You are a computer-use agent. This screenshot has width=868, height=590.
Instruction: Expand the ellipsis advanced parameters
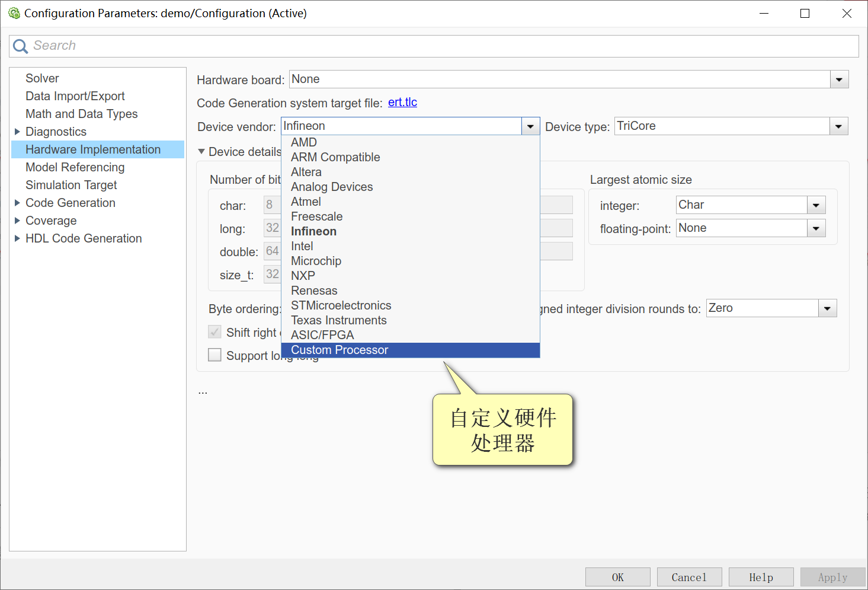click(x=203, y=392)
